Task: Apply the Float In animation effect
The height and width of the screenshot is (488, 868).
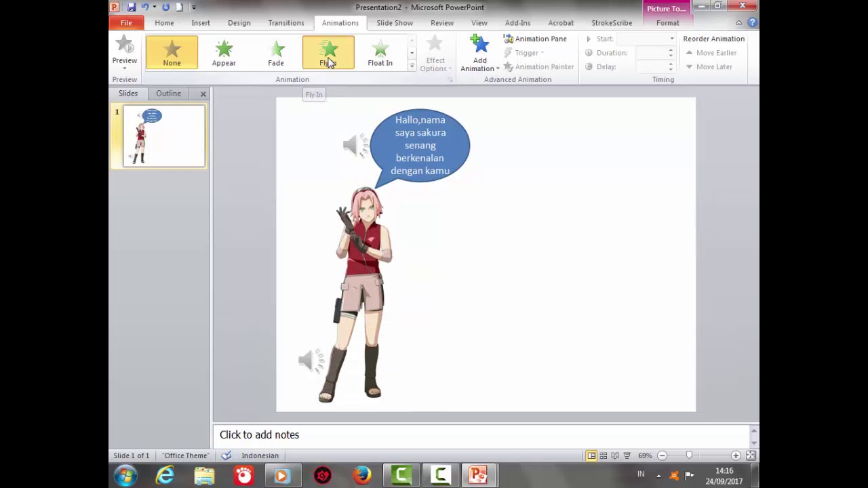Action: 380,52
